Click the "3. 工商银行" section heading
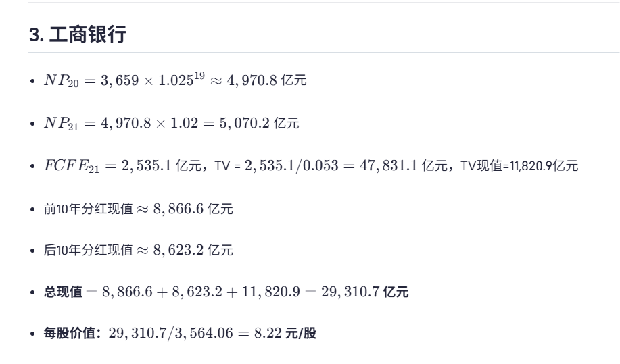Image resolution: width=620 pixels, height=364 pixels. tap(77, 34)
